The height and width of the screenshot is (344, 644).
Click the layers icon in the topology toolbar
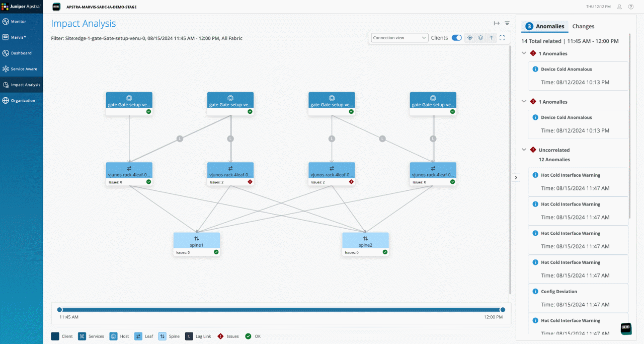(480, 37)
